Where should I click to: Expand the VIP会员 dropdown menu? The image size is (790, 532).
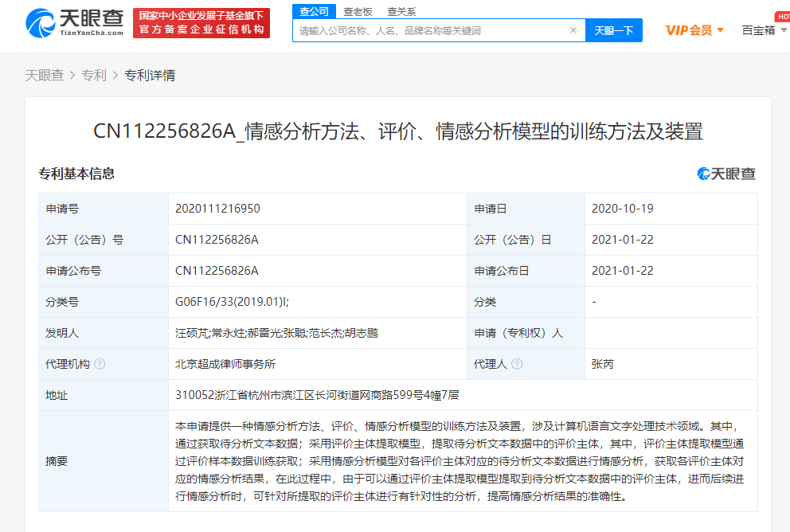tap(694, 30)
